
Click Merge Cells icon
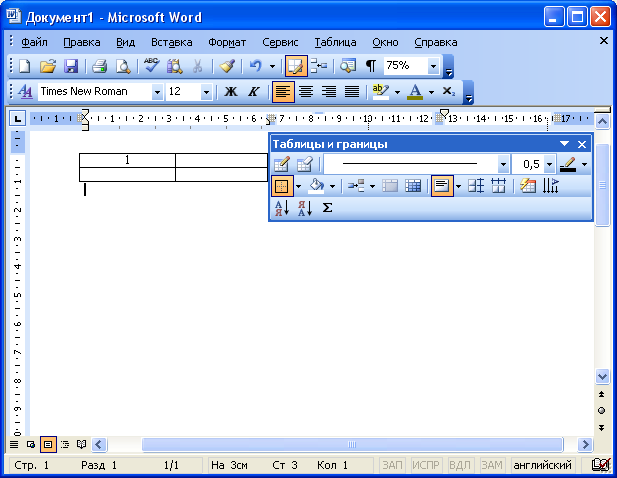tap(390, 186)
